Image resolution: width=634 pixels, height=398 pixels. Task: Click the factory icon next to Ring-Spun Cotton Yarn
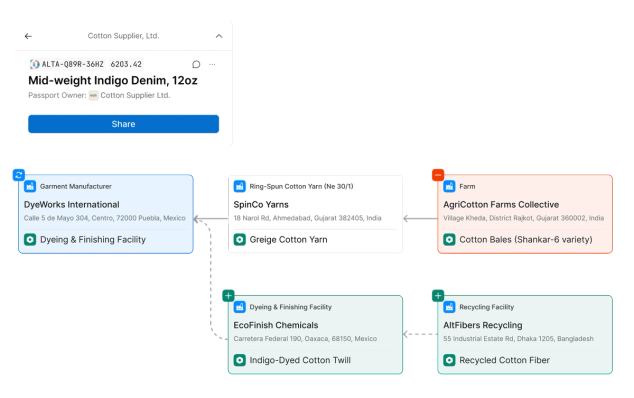[x=240, y=186]
